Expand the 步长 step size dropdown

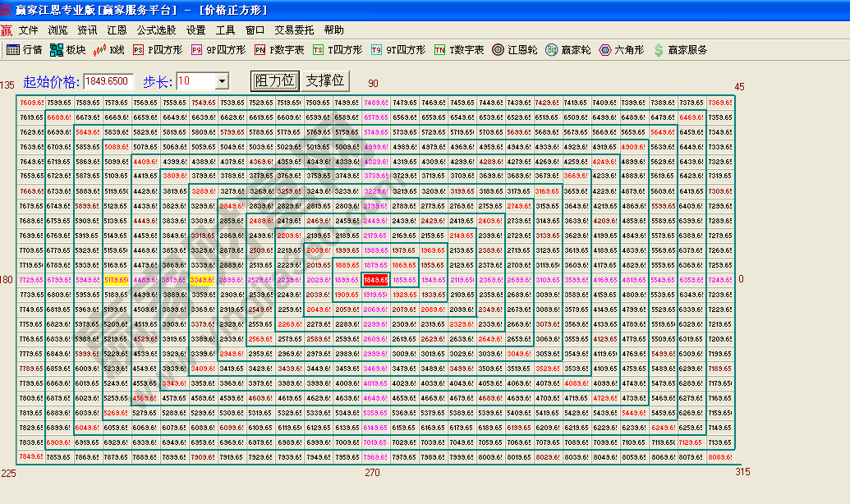(x=221, y=81)
